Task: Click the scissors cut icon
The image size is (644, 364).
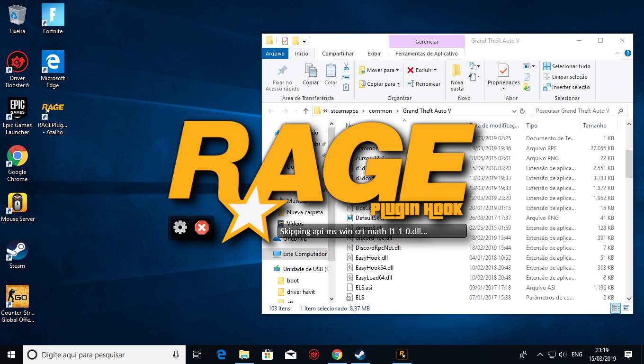Action: click(x=346, y=67)
